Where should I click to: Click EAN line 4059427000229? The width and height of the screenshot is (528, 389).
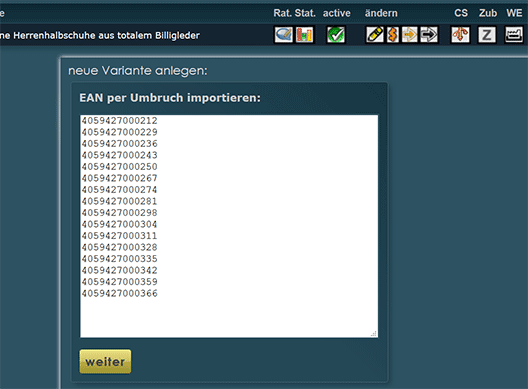point(120,132)
